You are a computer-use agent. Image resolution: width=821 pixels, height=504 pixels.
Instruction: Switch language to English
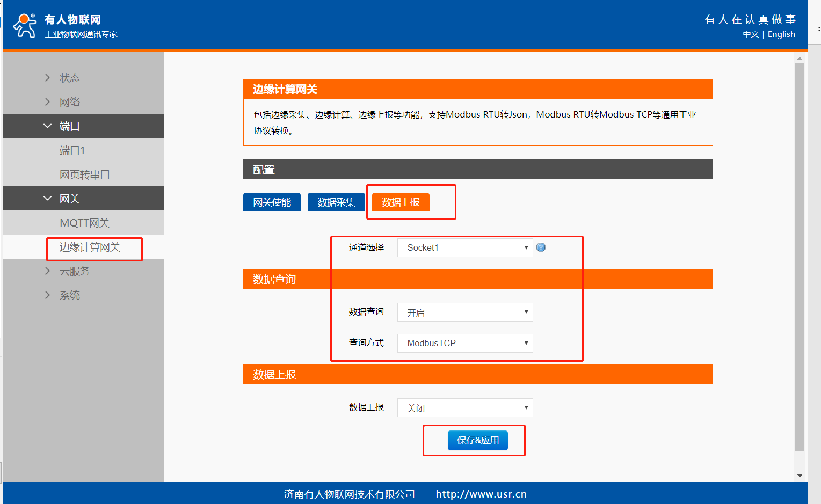(781, 34)
